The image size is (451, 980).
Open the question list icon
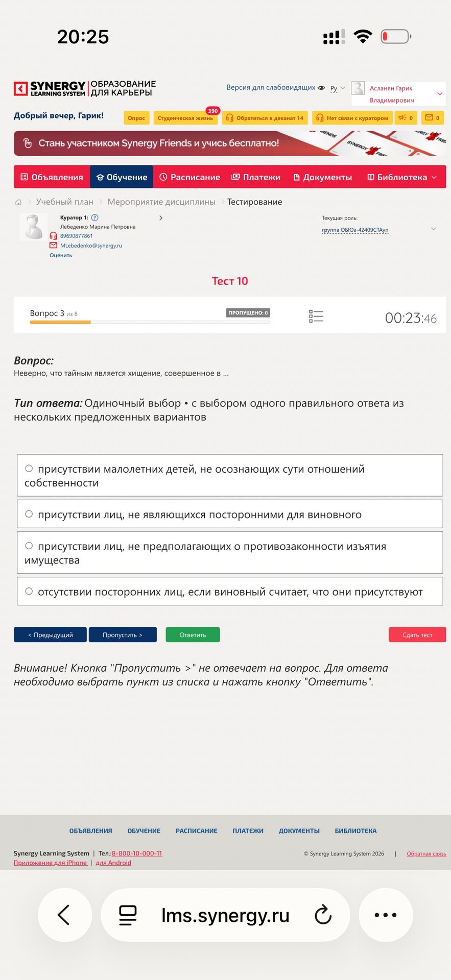316,316
